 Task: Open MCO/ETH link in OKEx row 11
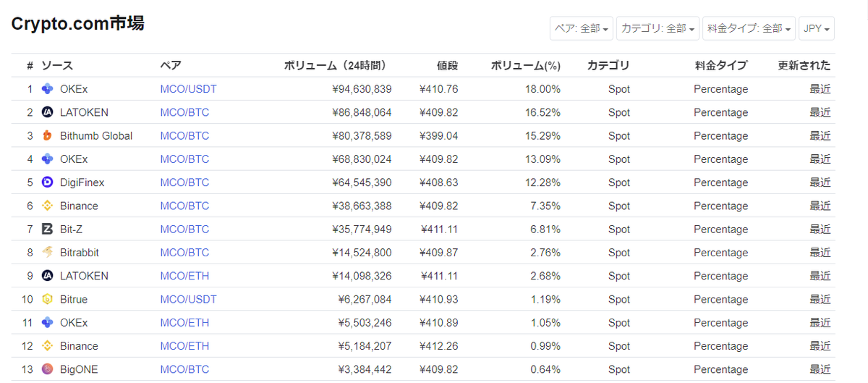pyautogui.click(x=184, y=322)
